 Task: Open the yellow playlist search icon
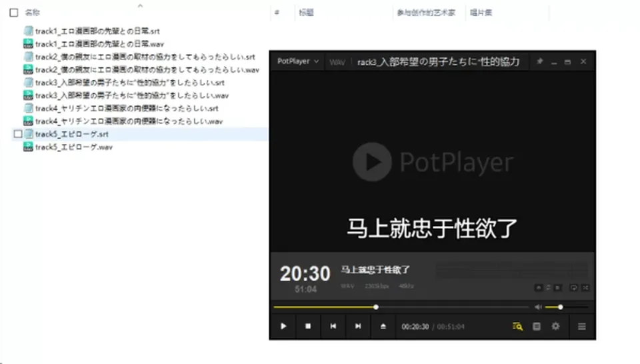tap(517, 327)
